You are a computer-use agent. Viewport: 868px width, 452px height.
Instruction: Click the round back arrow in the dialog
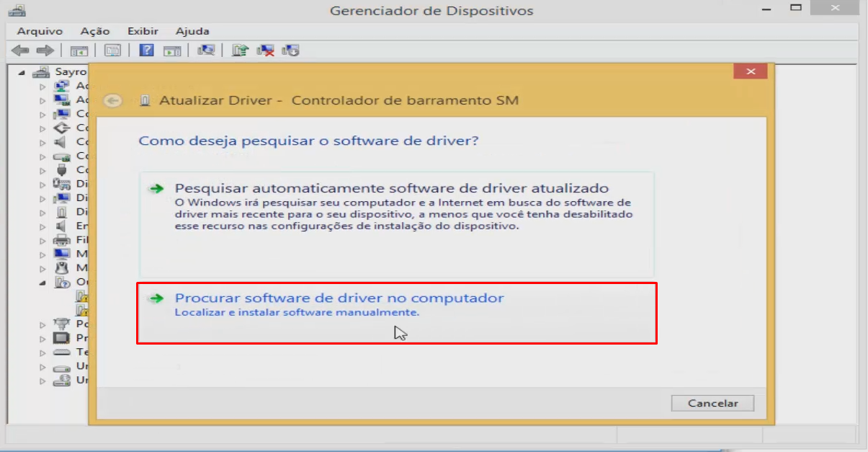click(x=112, y=101)
